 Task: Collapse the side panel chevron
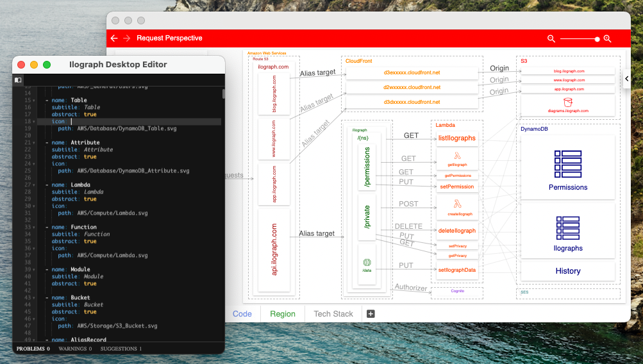(626, 78)
